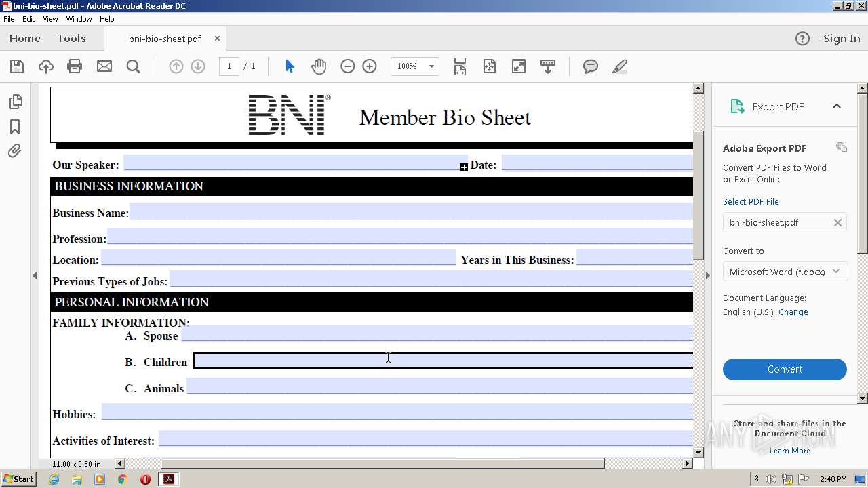Click the document horizontal scrollbar thumb
The image size is (868, 488).
click(382, 464)
